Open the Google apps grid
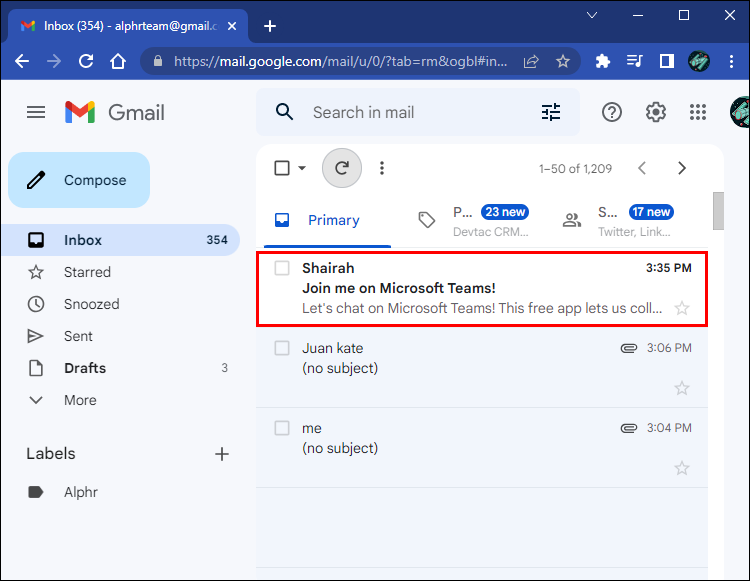 point(698,112)
